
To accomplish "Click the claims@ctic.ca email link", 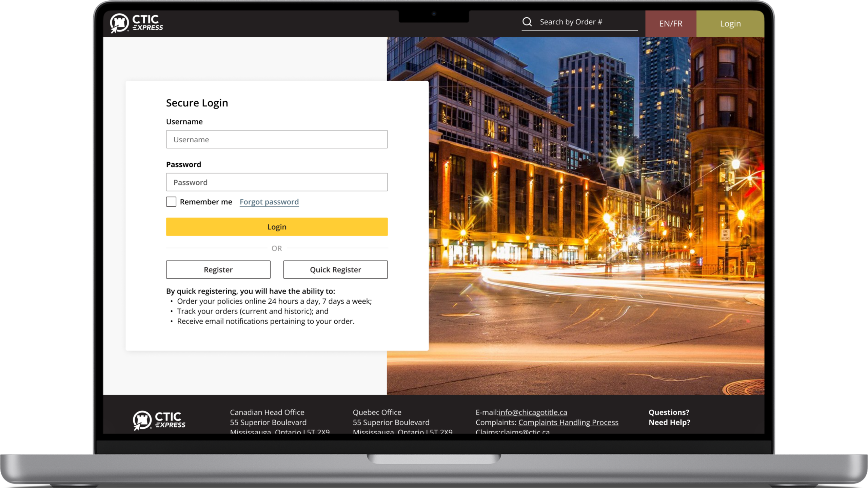I will point(525,431).
